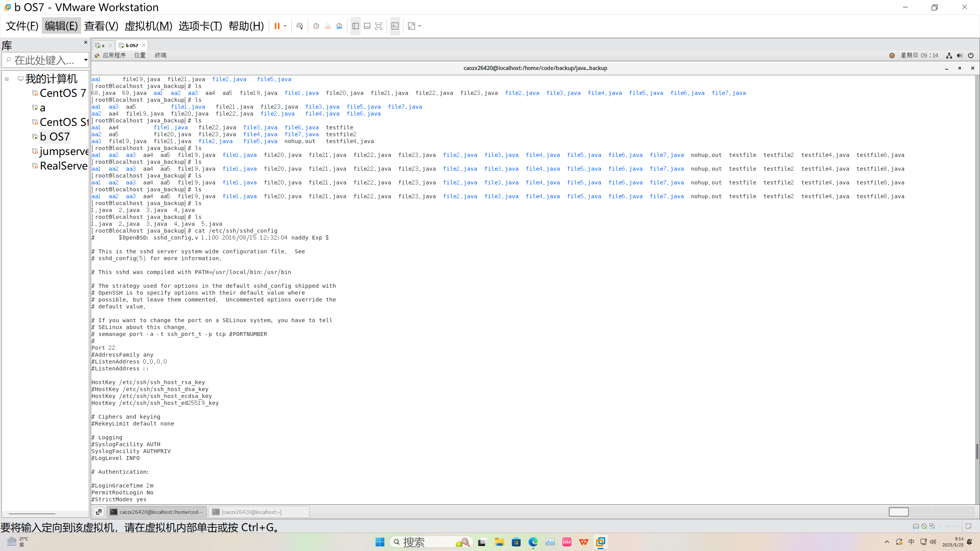
Task: Collapse the 我的计算机 tree node
Action: [7, 79]
